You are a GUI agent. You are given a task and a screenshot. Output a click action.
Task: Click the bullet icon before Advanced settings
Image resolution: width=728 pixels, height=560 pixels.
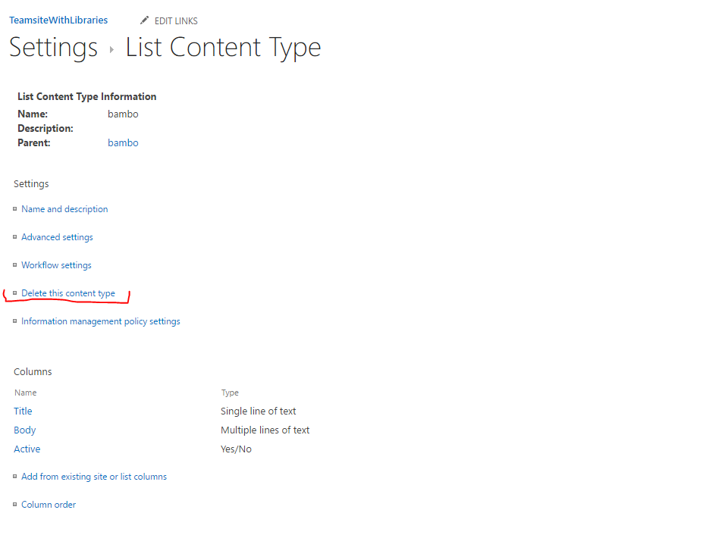click(x=15, y=237)
